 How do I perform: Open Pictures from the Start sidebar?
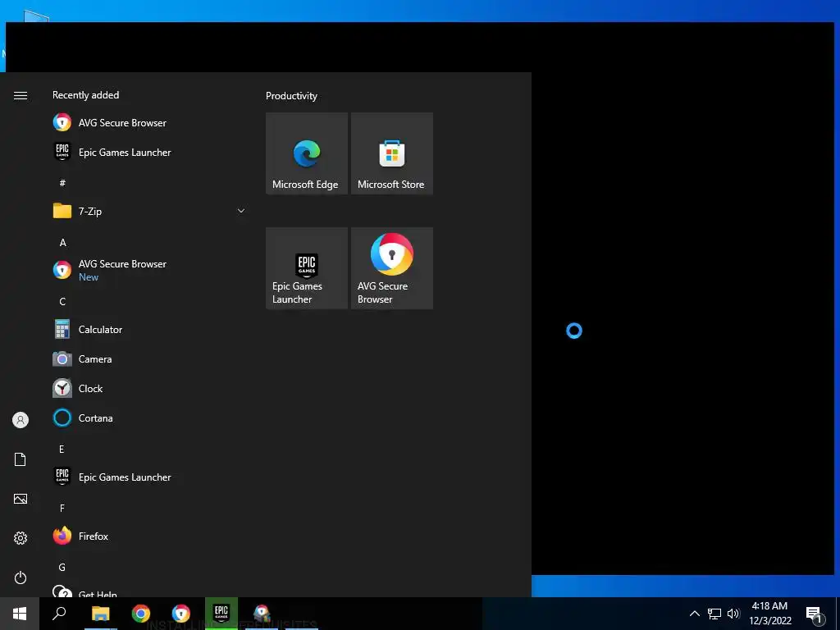point(21,499)
